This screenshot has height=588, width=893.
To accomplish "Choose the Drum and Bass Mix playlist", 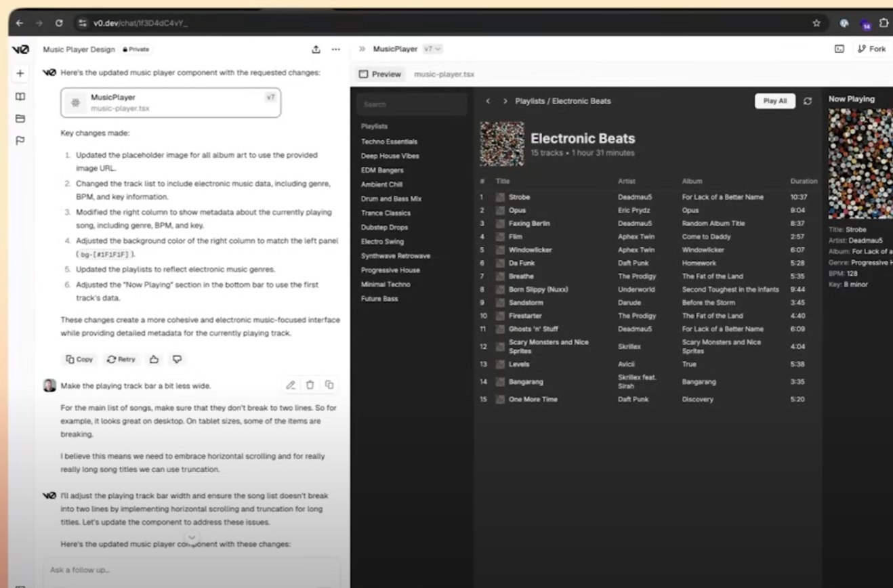I will pyautogui.click(x=391, y=198).
